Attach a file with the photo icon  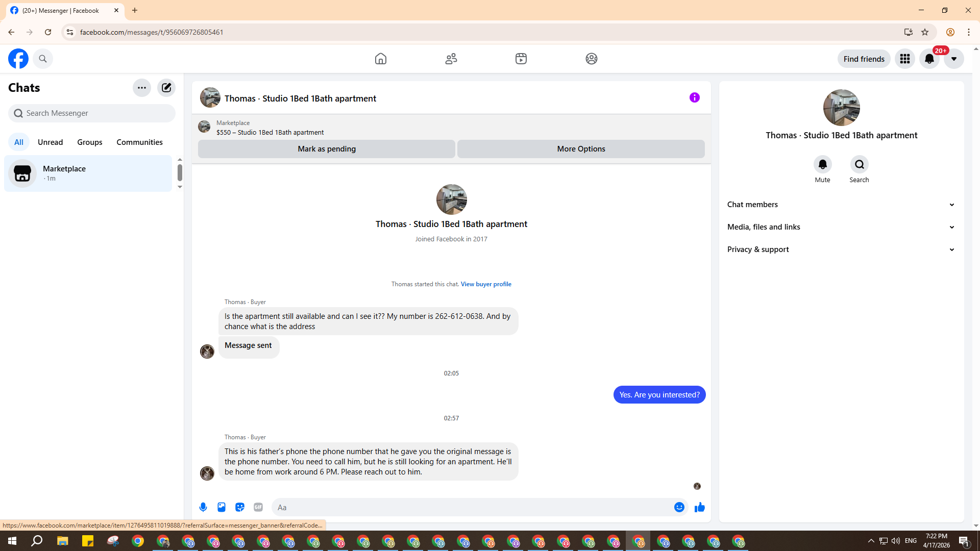point(222,507)
